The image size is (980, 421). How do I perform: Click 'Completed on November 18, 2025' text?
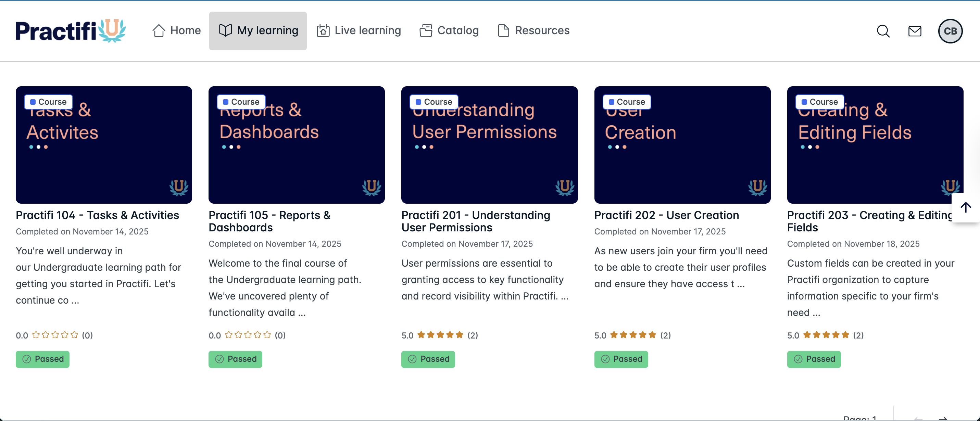point(853,244)
